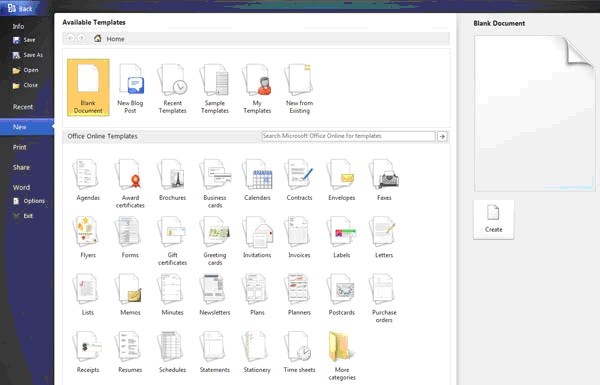Viewport: 600px width, 385px height.
Task: Open the Stationery template category
Action: click(x=257, y=352)
